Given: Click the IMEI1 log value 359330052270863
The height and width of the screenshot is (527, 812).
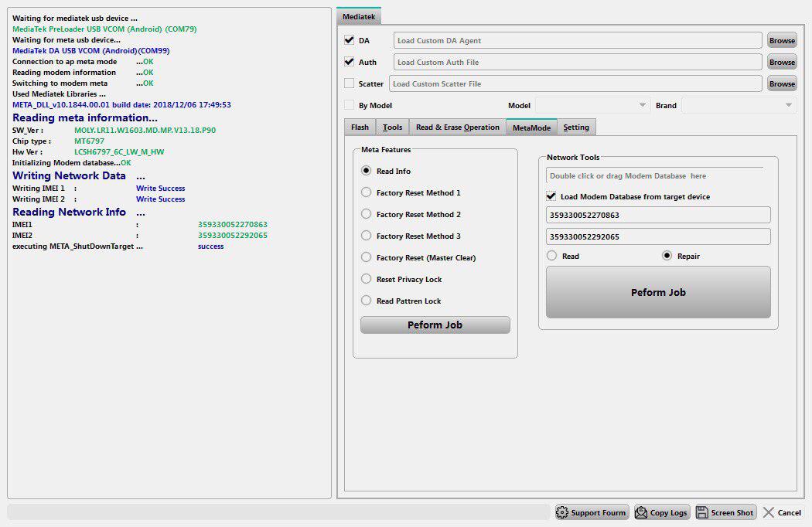Looking at the screenshot, I should tap(233, 224).
